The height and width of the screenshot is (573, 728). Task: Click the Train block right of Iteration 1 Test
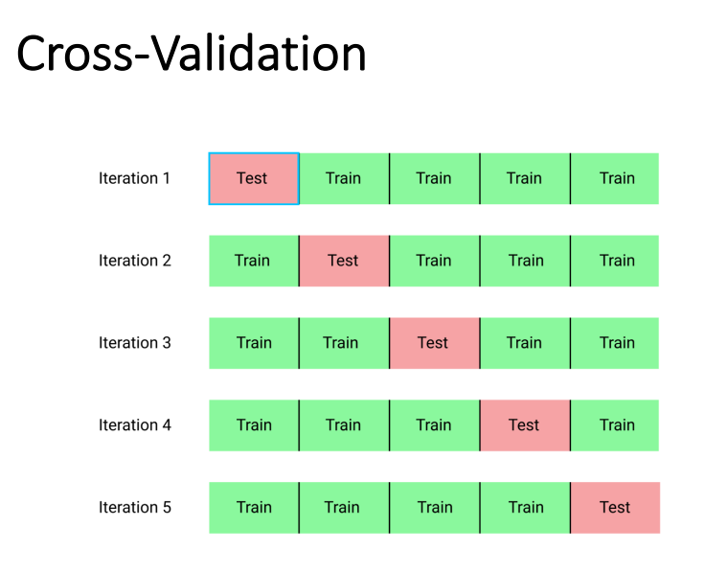(344, 178)
